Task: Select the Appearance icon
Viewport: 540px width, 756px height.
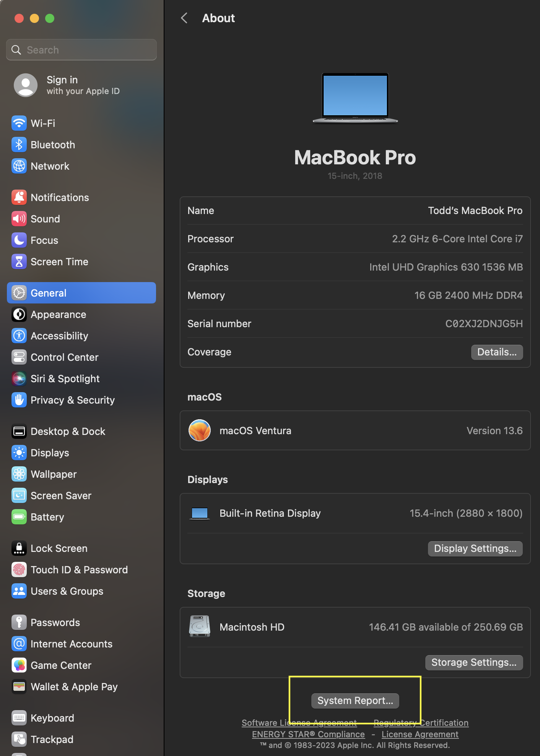Action: [x=19, y=314]
